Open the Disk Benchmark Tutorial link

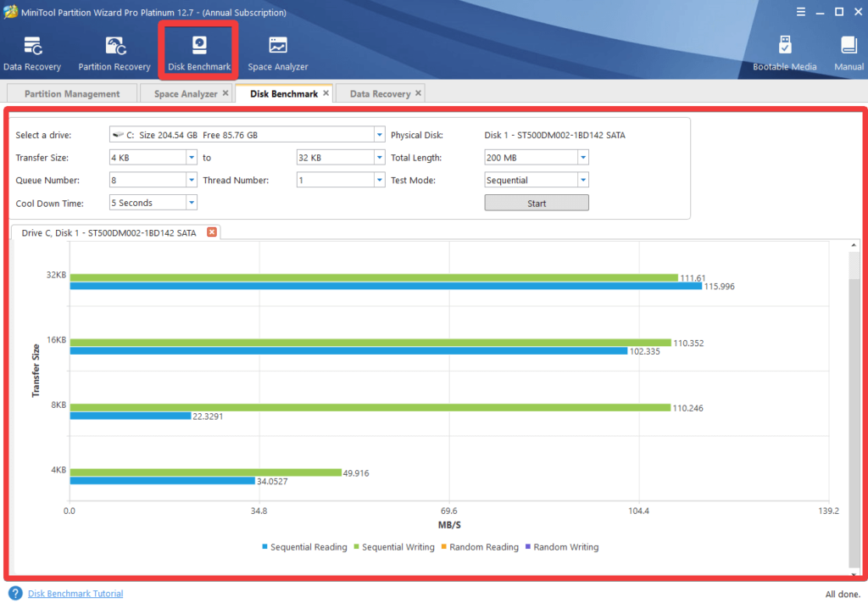tap(75, 594)
